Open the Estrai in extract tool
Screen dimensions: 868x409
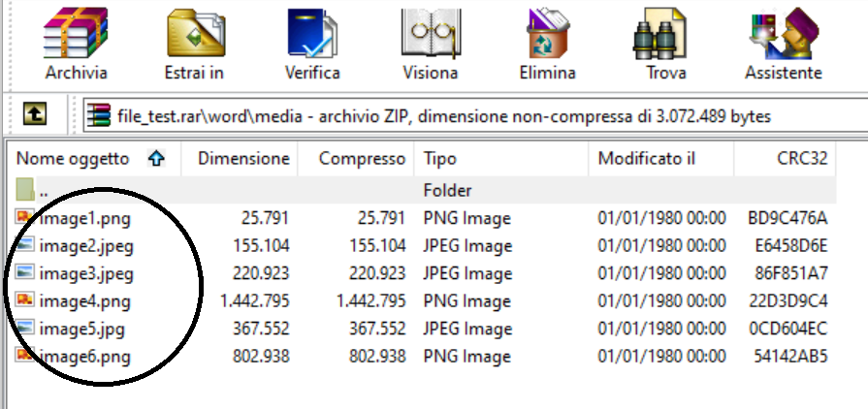pyautogui.click(x=194, y=44)
